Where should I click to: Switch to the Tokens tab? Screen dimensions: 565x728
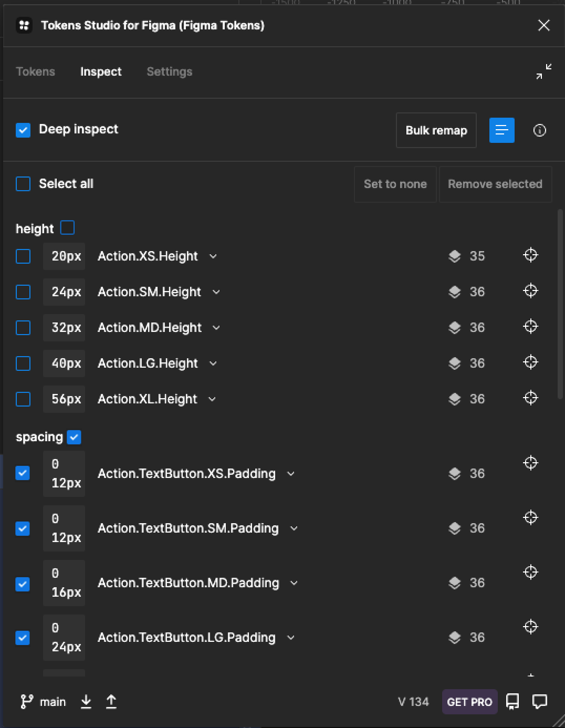click(x=35, y=72)
